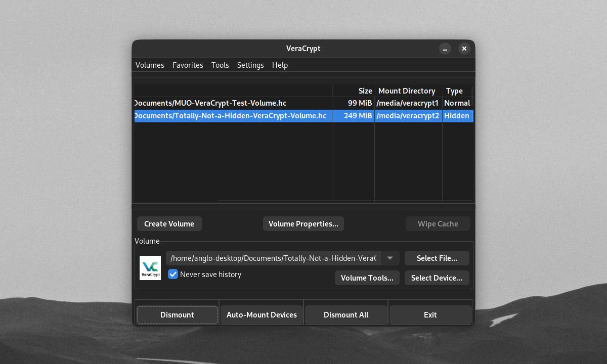
Task: Click the Type column header
Action: [457, 91]
